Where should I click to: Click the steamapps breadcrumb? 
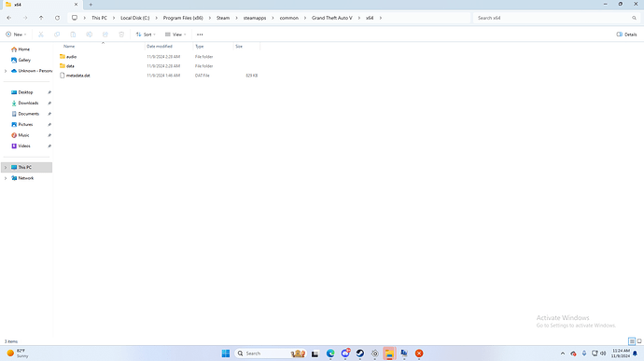(x=255, y=18)
